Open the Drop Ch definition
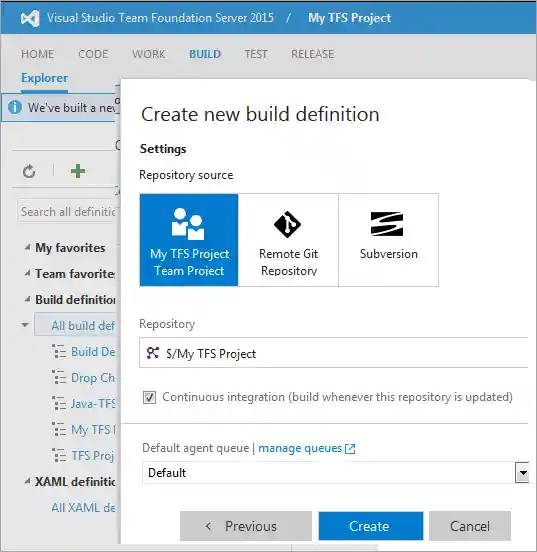 coord(93,377)
